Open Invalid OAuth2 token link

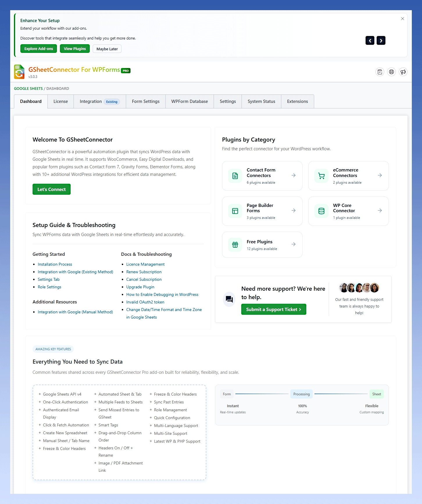pos(145,302)
